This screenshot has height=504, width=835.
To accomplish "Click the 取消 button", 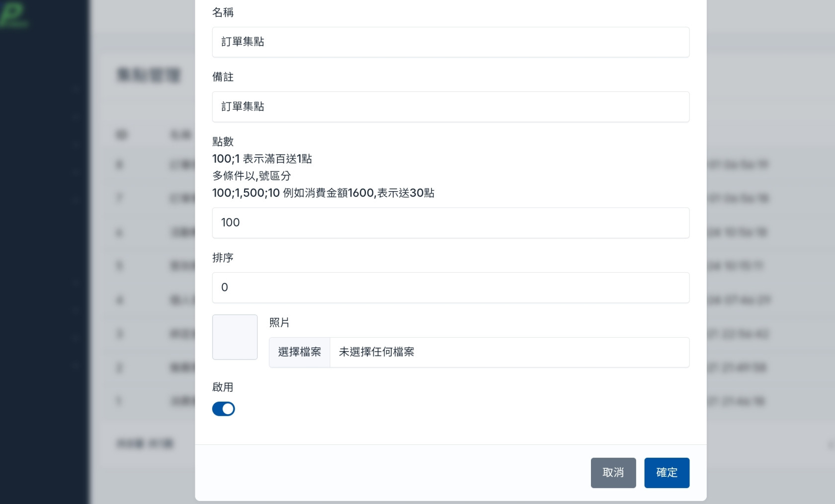I will (613, 473).
